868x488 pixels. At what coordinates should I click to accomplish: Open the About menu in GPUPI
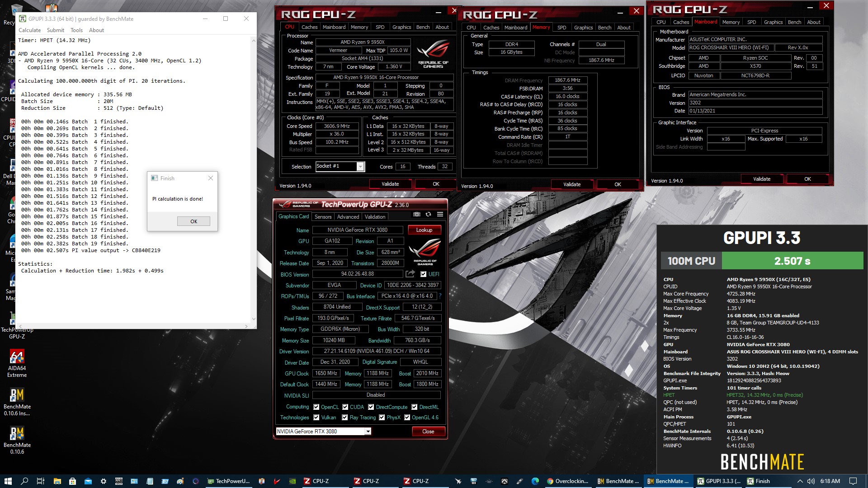click(x=96, y=30)
